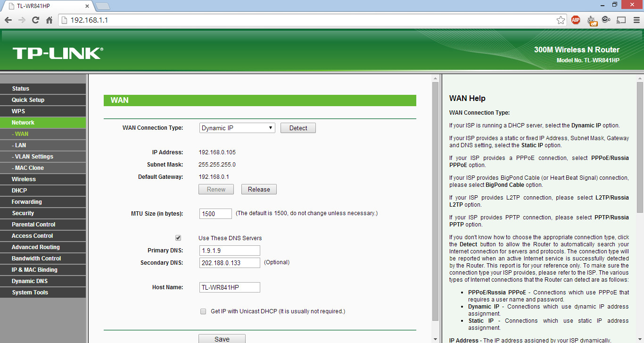Screen dimensions: 644x343
Task: Open IP & MAC Binding menu
Action: 43,270
